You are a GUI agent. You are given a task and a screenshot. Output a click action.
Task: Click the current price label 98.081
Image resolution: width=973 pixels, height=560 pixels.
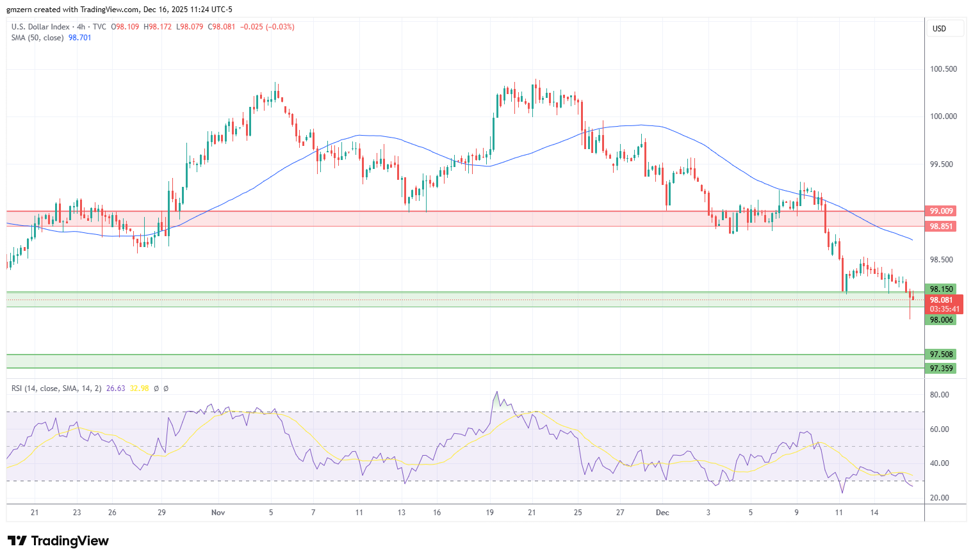click(941, 300)
